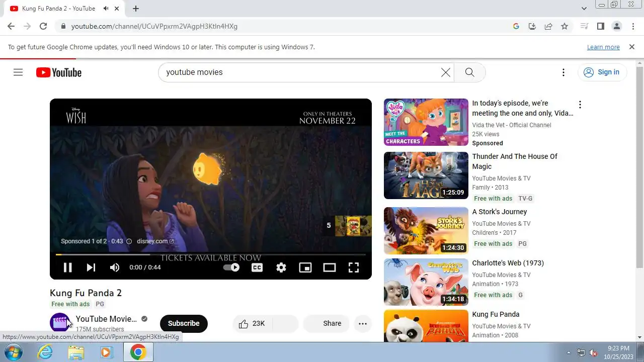Like the video with thumbs up

tap(252, 324)
